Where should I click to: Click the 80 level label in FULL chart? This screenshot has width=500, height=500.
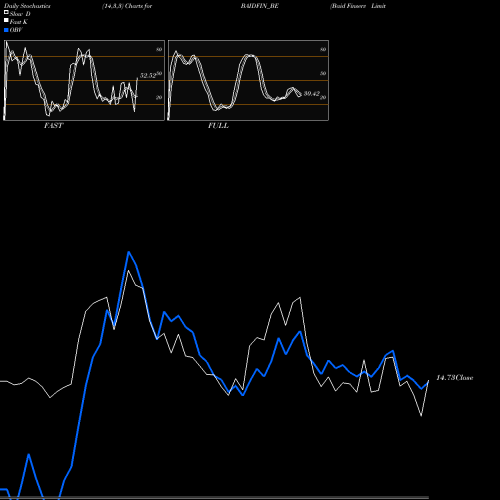click(323, 49)
